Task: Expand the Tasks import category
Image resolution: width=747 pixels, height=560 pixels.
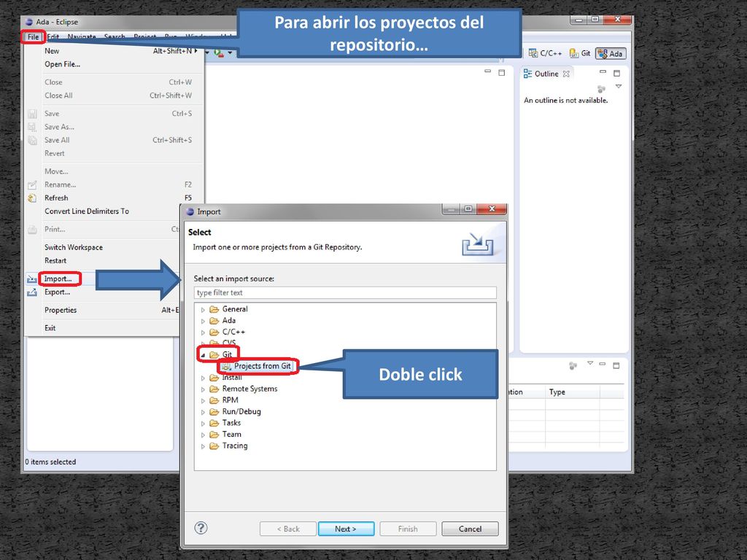Action: point(203,424)
